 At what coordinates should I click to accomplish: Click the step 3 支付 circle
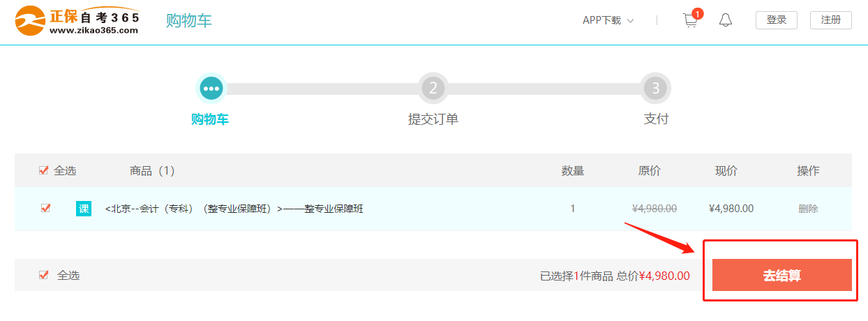click(655, 88)
